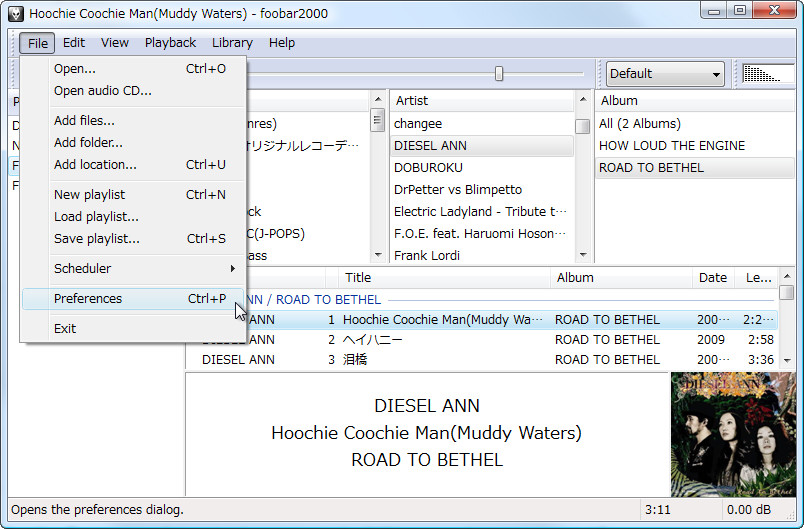Viewport: 804px width, 529px height.
Task: Click the Date column header
Action: [713, 278]
